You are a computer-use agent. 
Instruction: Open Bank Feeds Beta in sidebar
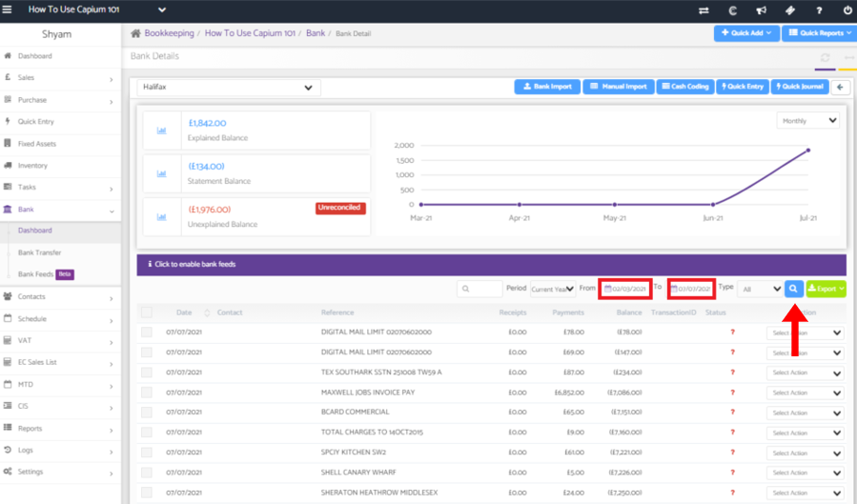pos(46,274)
